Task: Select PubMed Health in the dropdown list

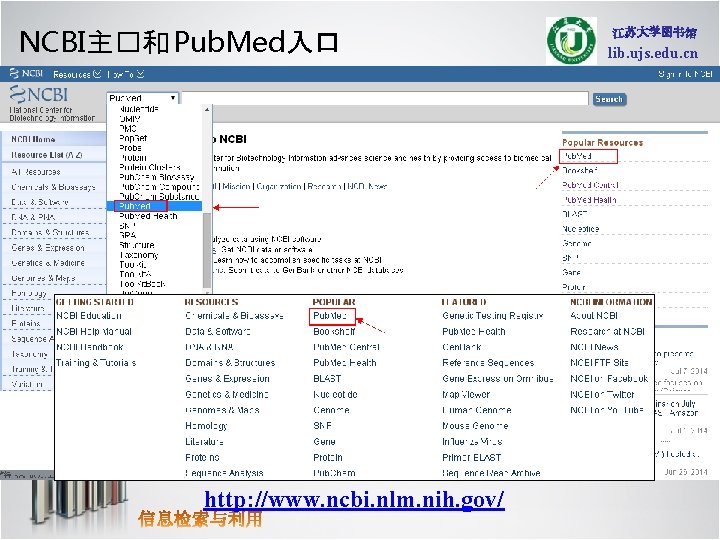Action: tap(148, 216)
